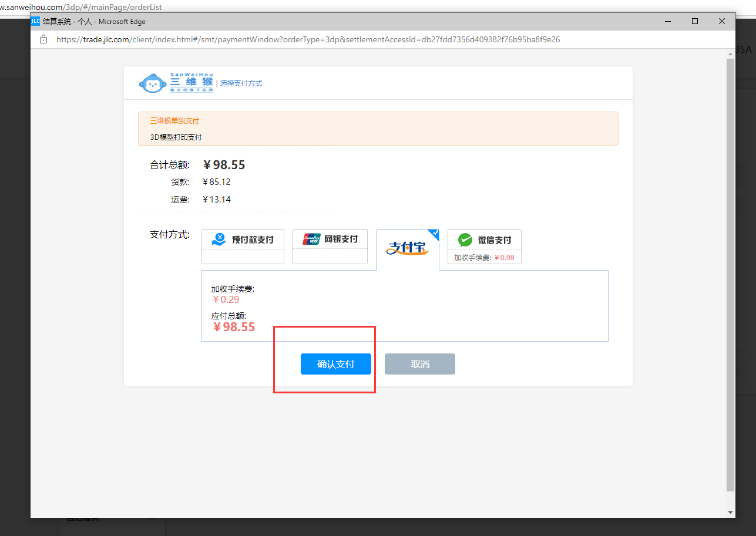
Task: Select 预付款支付 payment method
Action: pos(243,240)
